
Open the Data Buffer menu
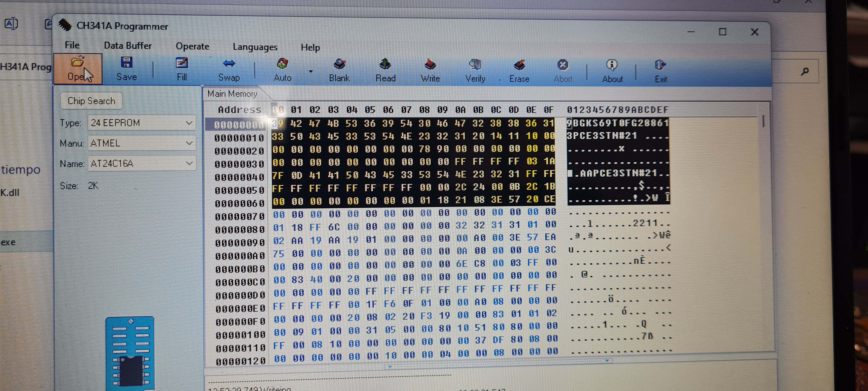[127, 45]
